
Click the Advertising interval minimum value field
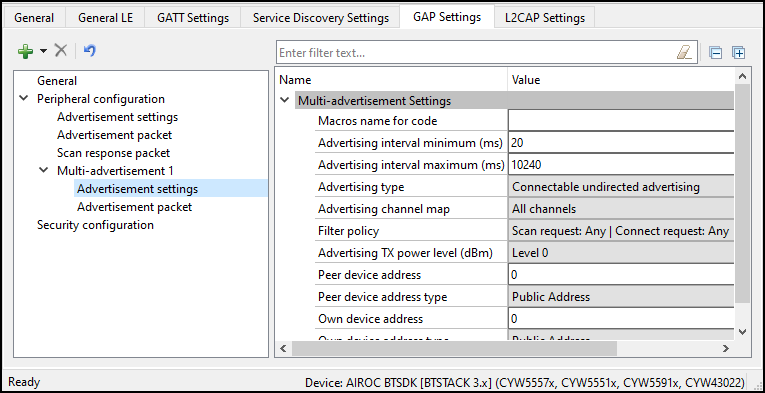(x=621, y=143)
